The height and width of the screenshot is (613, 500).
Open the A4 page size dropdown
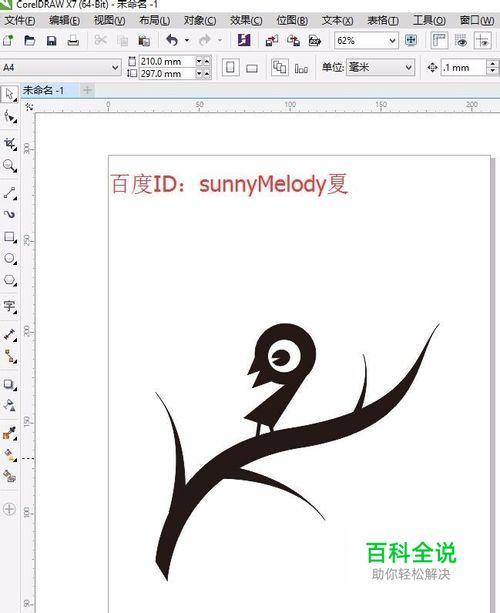[x=115, y=68]
